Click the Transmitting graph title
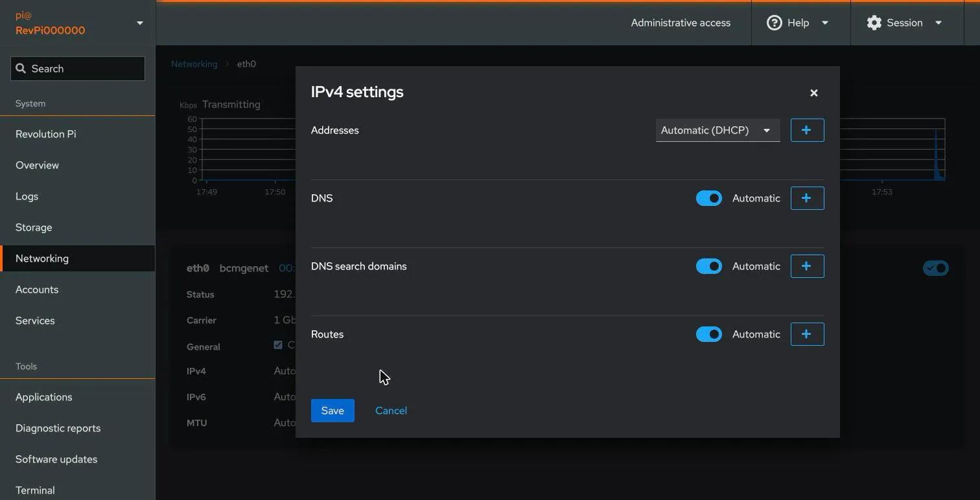Viewport: 980px width, 500px height. 231,104
